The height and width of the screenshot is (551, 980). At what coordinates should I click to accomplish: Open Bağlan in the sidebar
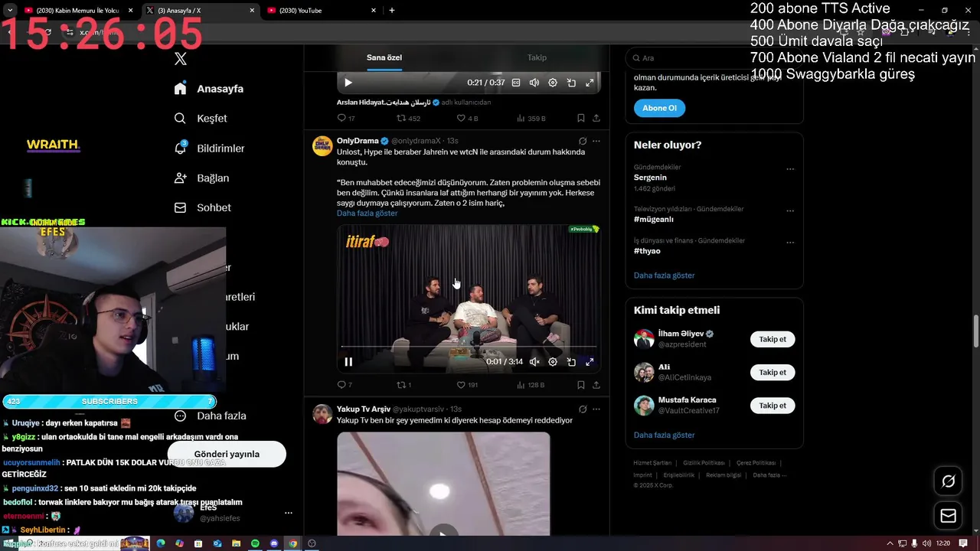pos(201,178)
